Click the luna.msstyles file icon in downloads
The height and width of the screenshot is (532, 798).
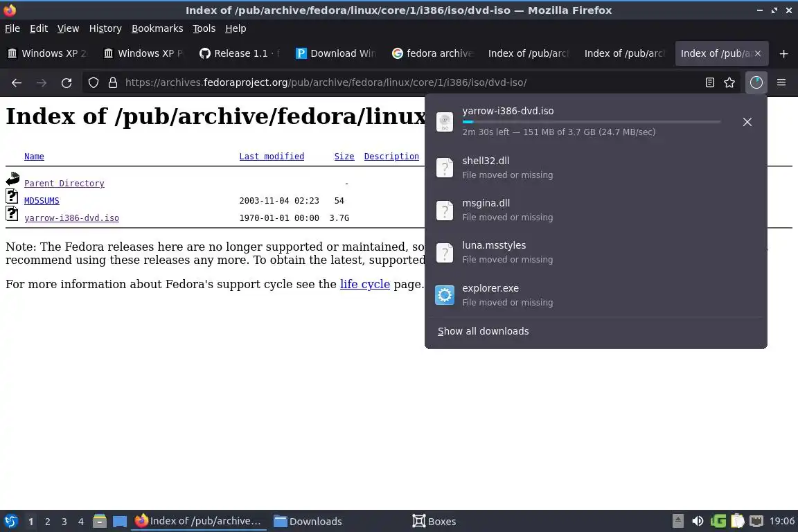(444, 253)
